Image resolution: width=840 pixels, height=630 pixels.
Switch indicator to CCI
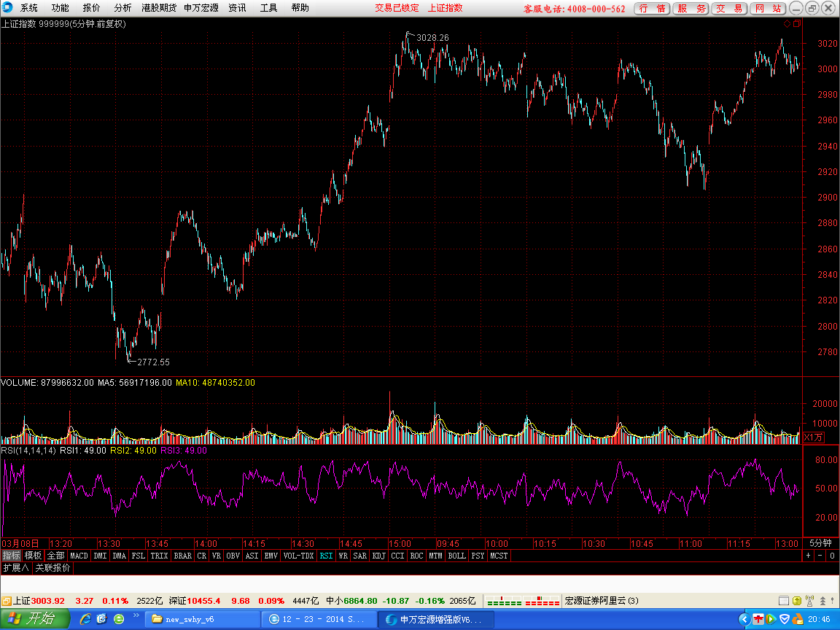397,556
